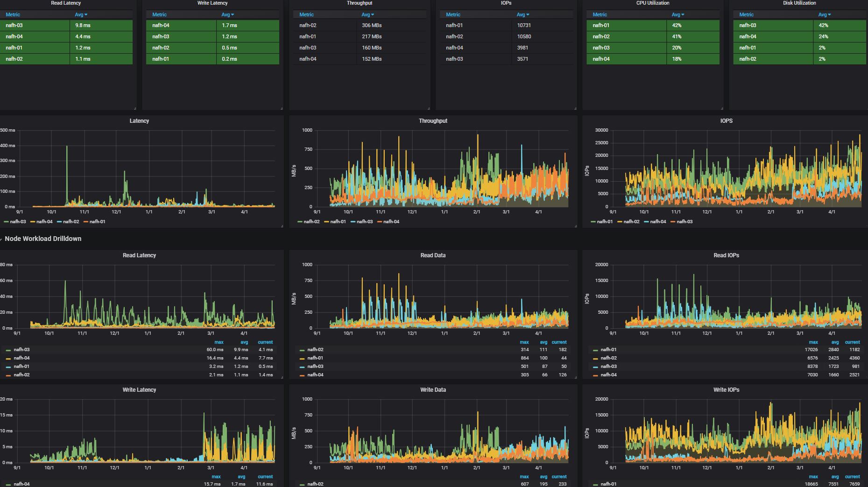Toggle nafh-02 series in Throughput graph legend
The width and height of the screenshot is (868, 487).
(311, 222)
